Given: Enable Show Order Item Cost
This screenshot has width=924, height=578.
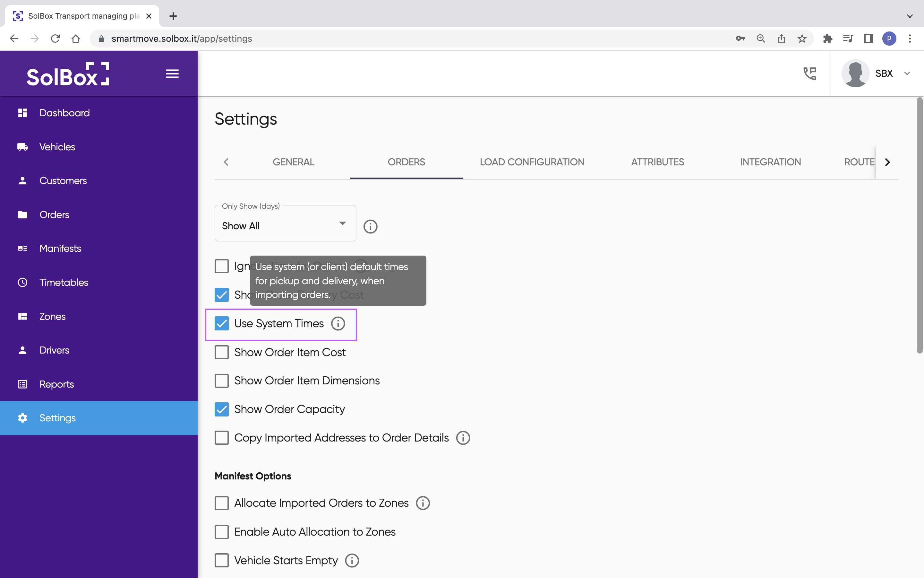Looking at the screenshot, I should [221, 352].
